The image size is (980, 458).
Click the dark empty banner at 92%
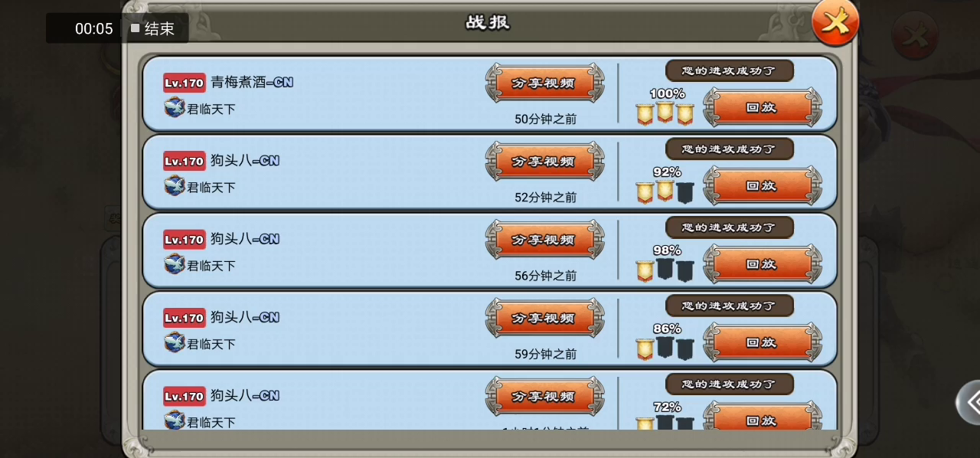[684, 192]
